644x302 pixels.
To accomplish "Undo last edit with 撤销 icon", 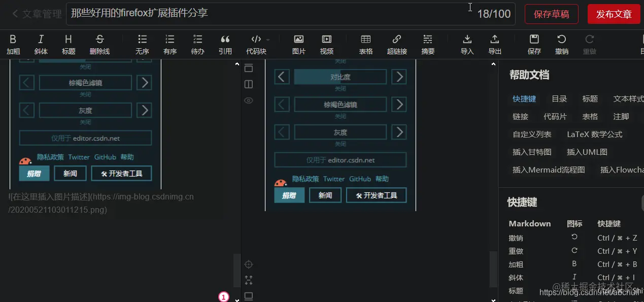I will point(562,44).
